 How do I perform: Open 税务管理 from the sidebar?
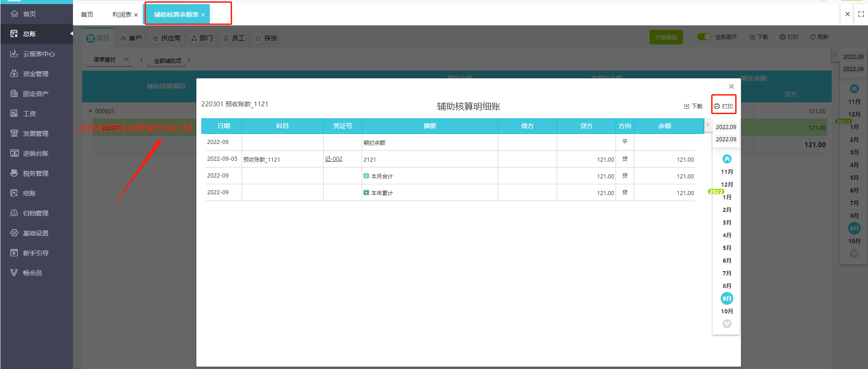35,173
